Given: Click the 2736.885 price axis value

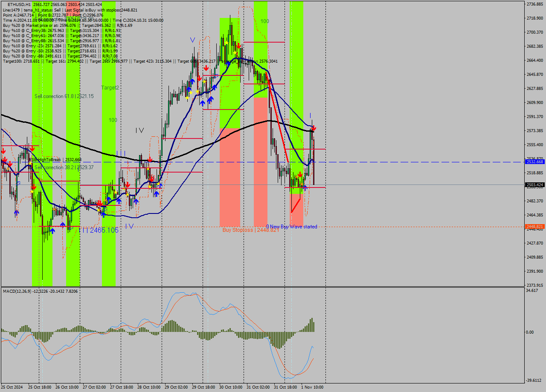Looking at the screenshot, I should pos(535,4).
